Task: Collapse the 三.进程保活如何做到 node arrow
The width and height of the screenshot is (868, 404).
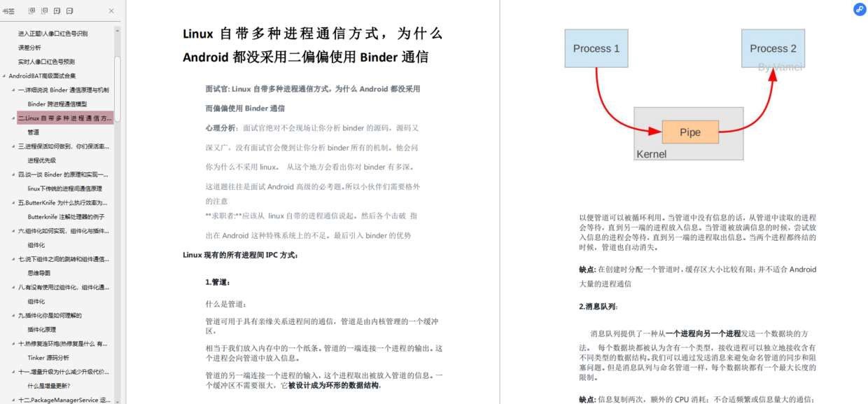Action: click(x=13, y=146)
